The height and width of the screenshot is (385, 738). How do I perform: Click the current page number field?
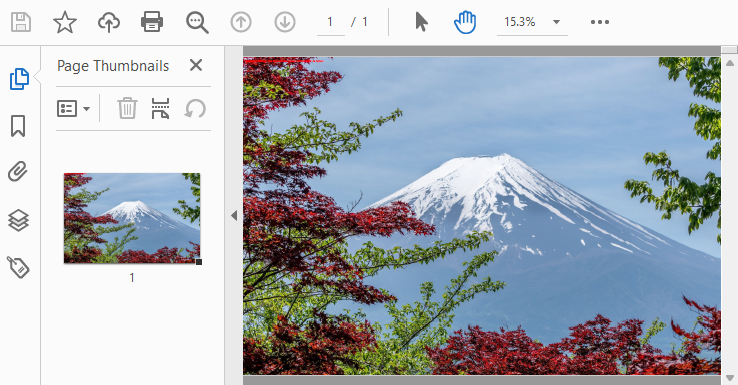tap(330, 22)
